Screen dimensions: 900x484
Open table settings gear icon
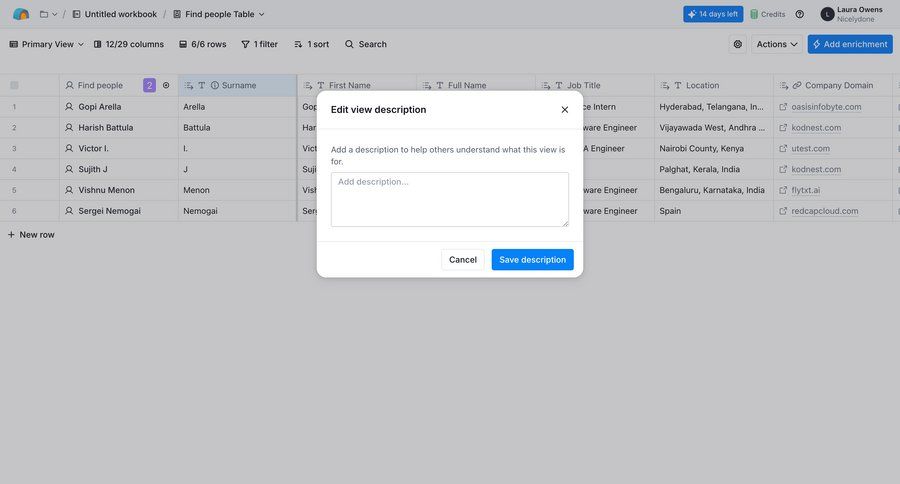tap(738, 44)
